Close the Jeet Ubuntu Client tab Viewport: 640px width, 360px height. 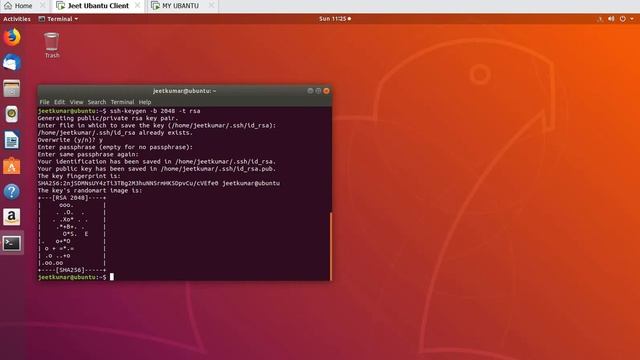pyautogui.click(x=138, y=6)
